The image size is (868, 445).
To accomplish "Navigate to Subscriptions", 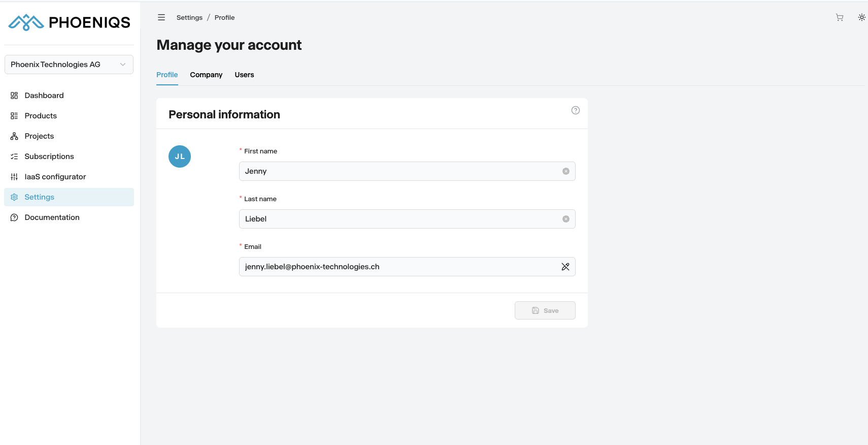I will pos(49,156).
